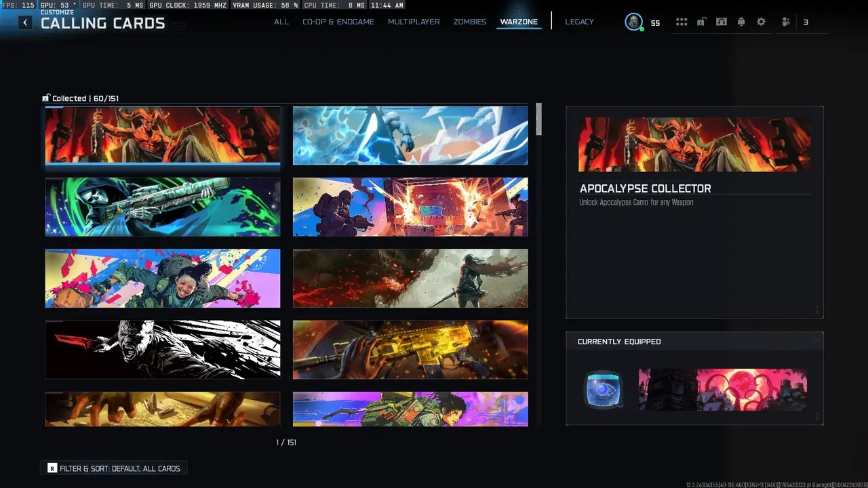Click the 1 / 151 page counter
The height and width of the screenshot is (488, 868).
286,442
